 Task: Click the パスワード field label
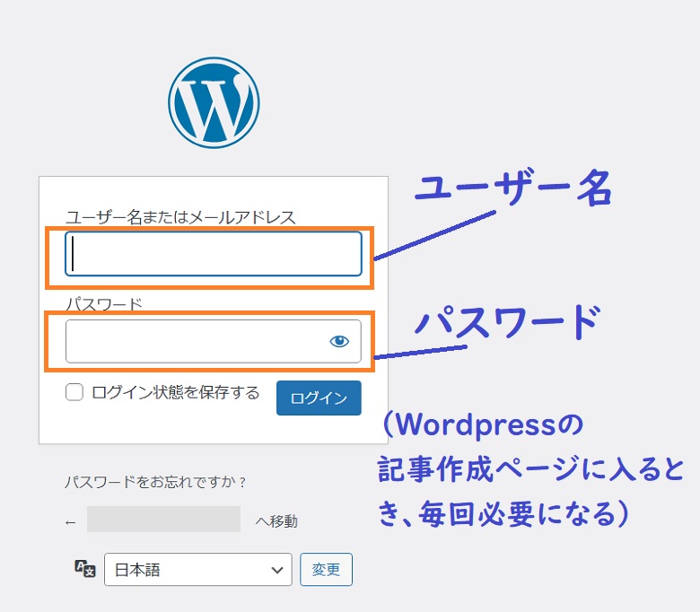pos(103,304)
